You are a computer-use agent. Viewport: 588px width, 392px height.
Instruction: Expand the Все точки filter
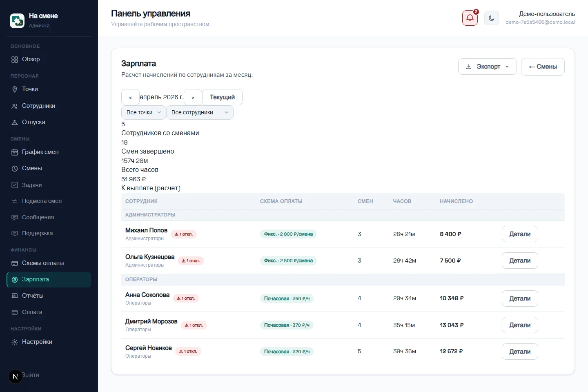[x=143, y=112]
